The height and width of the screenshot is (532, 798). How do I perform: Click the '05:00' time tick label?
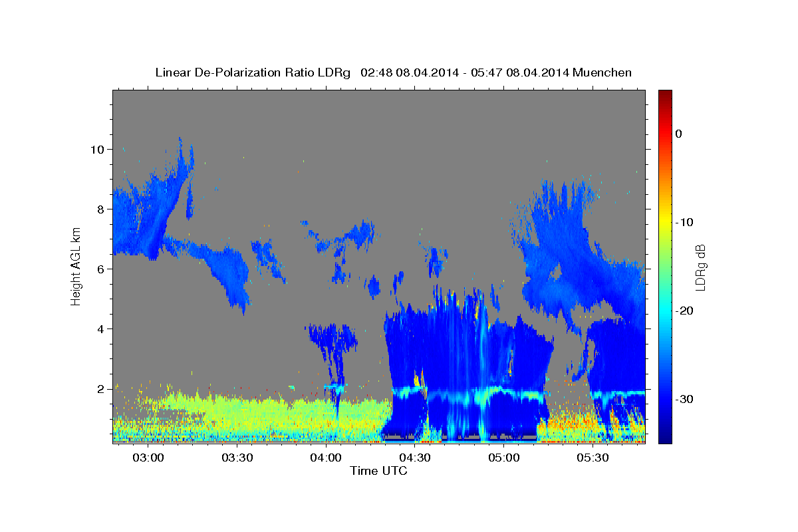(504, 458)
